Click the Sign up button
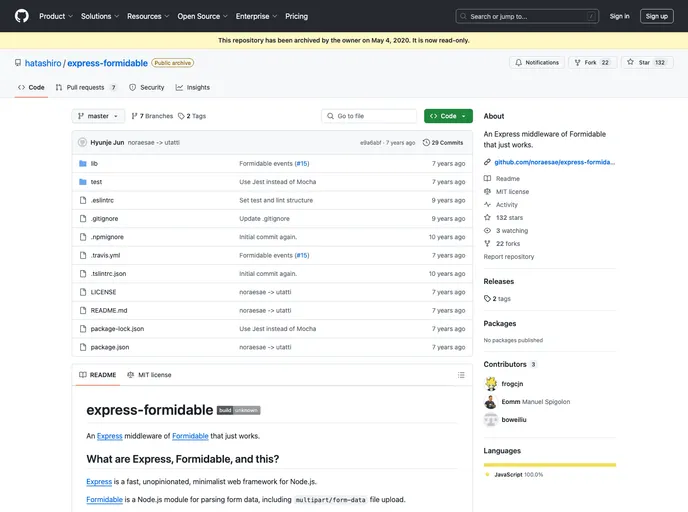 click(657, 16)
